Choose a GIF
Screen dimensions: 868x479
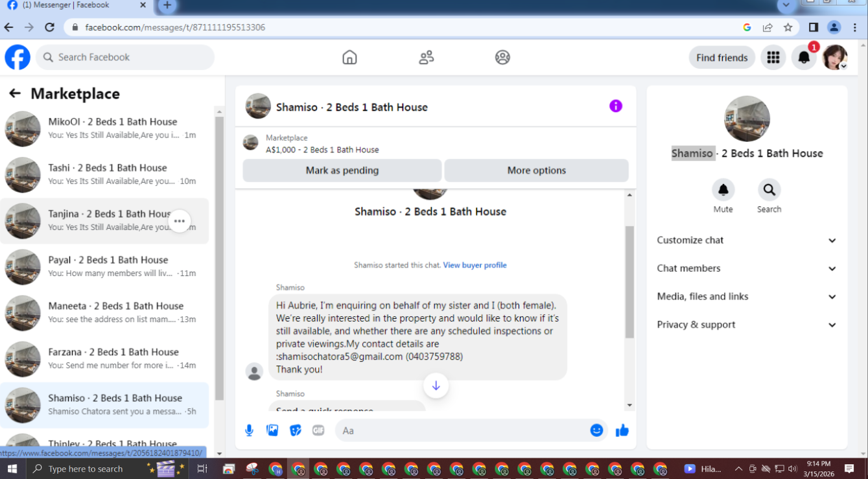tap(318, 430)
